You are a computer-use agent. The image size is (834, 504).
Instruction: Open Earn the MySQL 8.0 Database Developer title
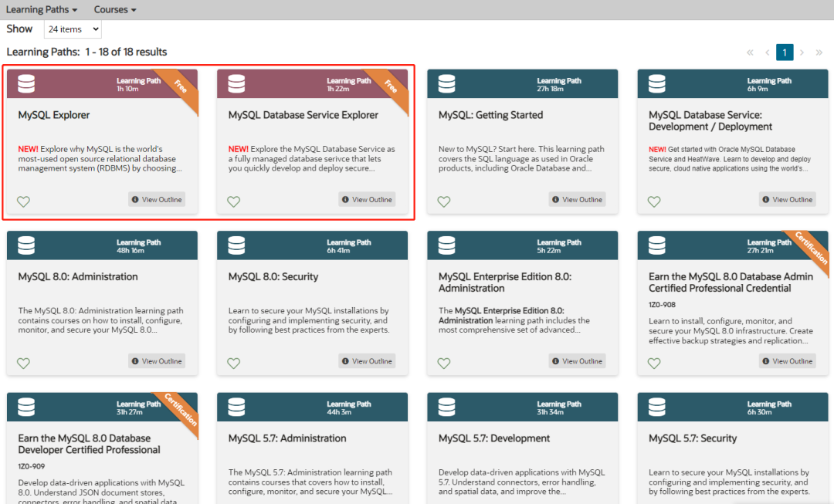[x=89, y=444]
